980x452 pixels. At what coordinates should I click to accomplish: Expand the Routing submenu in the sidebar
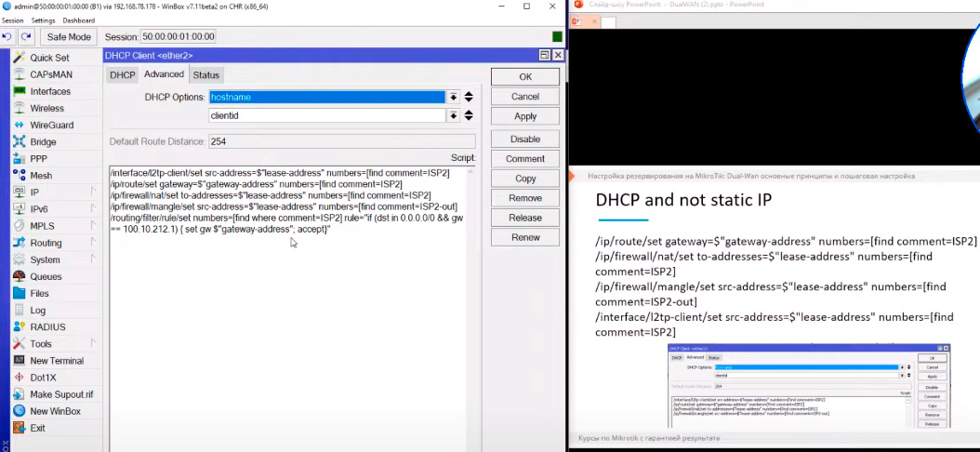click(x=46, y=243)
